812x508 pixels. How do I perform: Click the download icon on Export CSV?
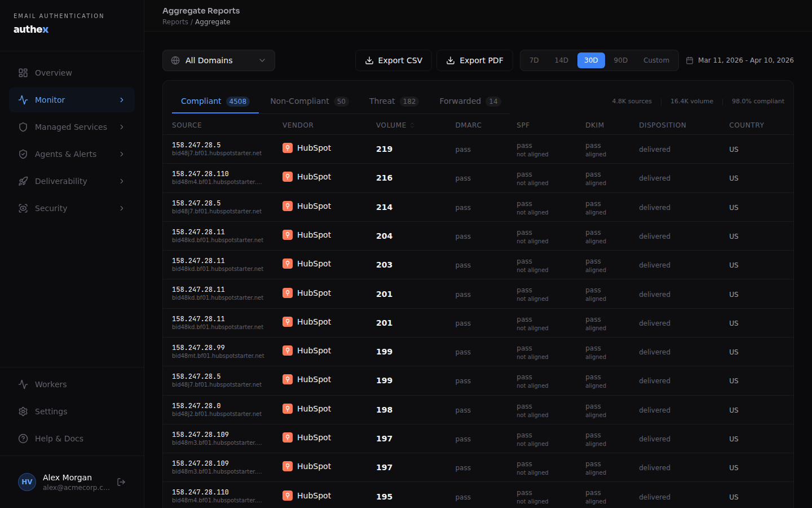tap(369, 60)
